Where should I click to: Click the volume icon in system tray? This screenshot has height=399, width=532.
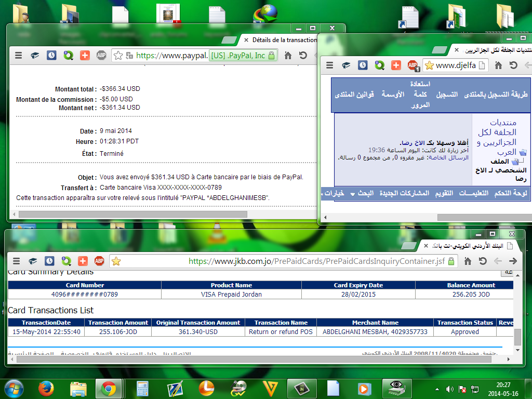coord(449,389)
